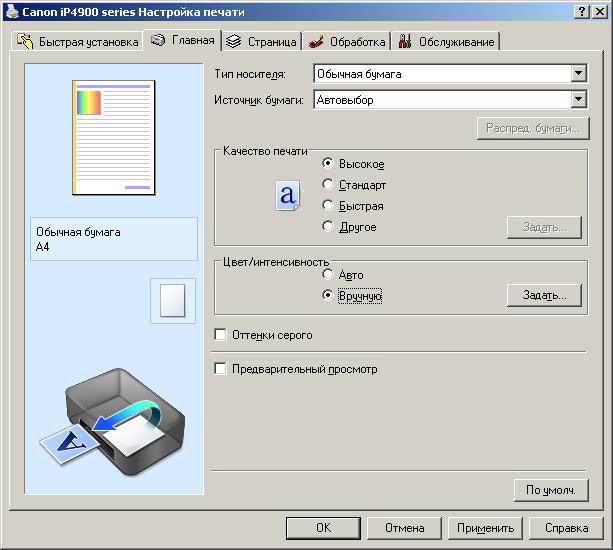Go to the Страница tab
Viewport: 613px width, 550px height.
[x=262, y=42]
